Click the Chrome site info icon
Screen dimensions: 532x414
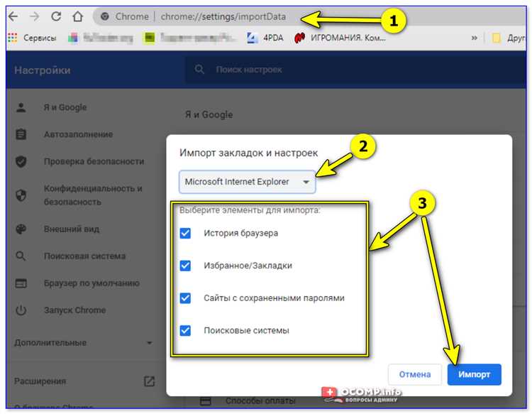105,16
